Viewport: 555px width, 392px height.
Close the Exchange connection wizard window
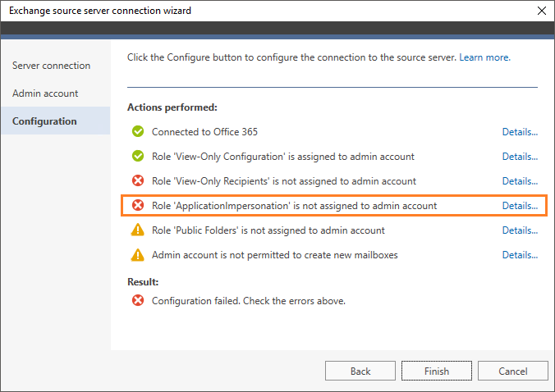pos(542,11)
